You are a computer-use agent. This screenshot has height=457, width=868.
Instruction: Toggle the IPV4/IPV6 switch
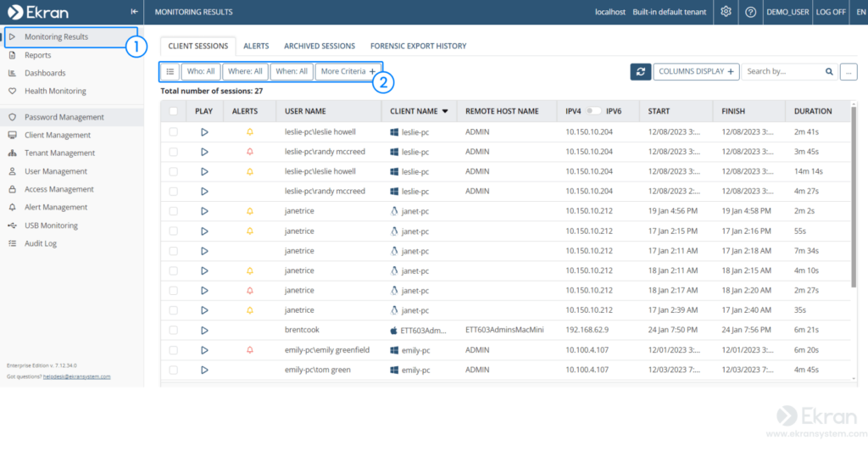point(593,111)
